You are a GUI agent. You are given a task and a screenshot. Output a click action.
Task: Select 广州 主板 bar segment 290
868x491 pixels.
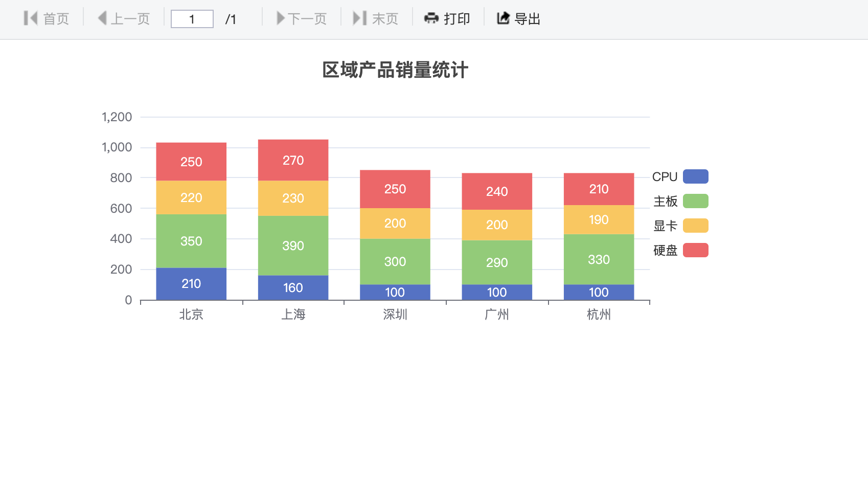tap(497, 262)
